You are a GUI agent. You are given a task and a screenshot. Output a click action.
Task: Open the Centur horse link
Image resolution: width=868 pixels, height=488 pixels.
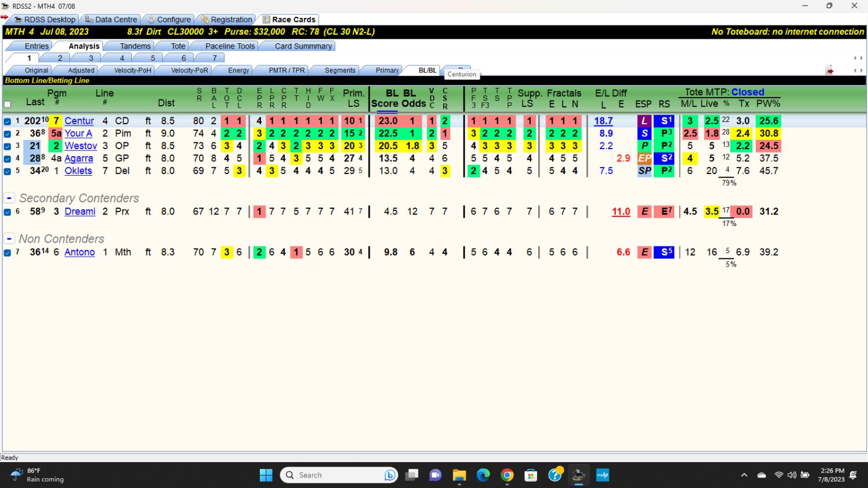(79, 121)
